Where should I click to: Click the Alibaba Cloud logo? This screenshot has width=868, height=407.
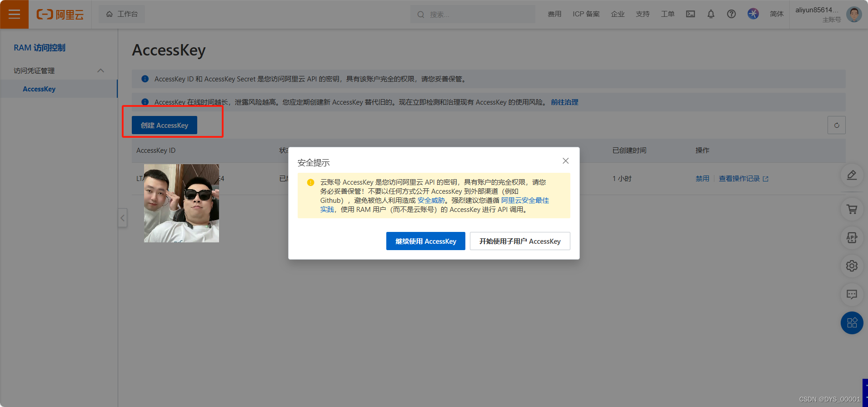click(x=60, y=15)
